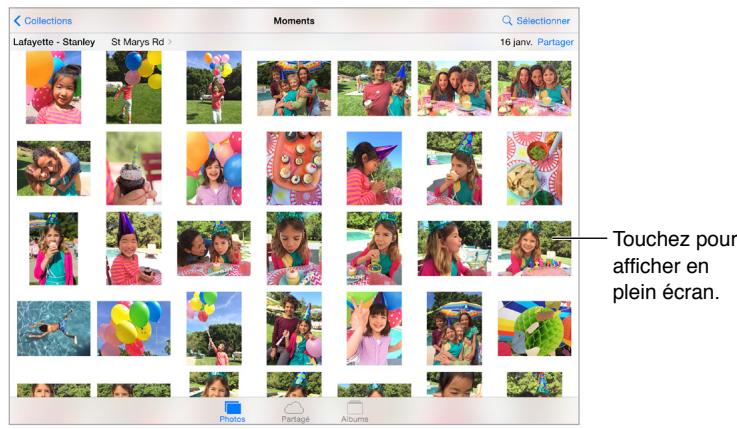Open photo of child running with balloons
Screen dimensions: 737x429
pyautogui.click(x=133, y=87)
